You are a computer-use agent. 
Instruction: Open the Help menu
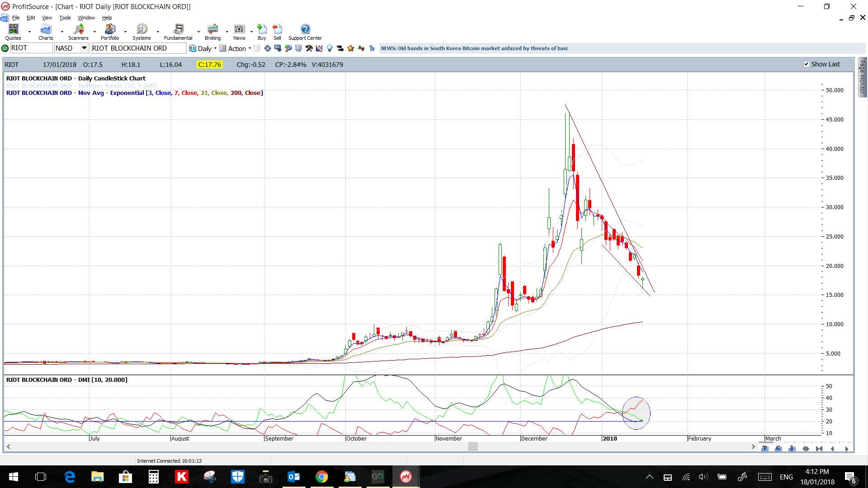(107, 18)
